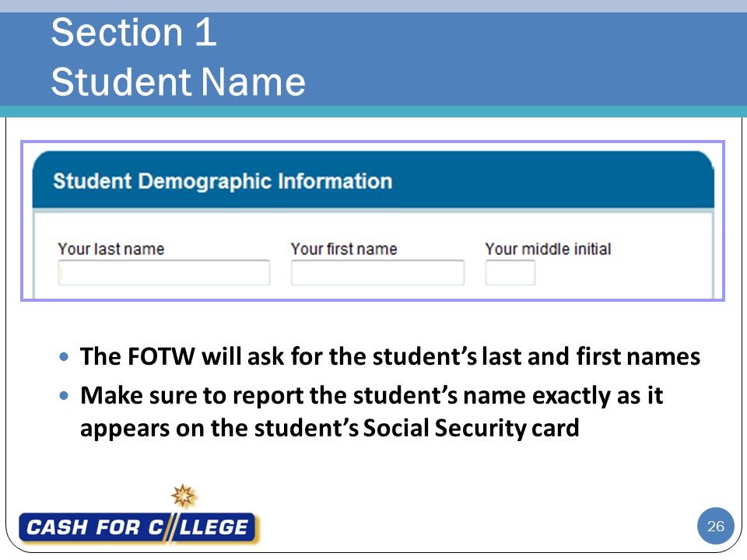
Task: Click the word FOTW in first bullet
Action: pos(162,356)
